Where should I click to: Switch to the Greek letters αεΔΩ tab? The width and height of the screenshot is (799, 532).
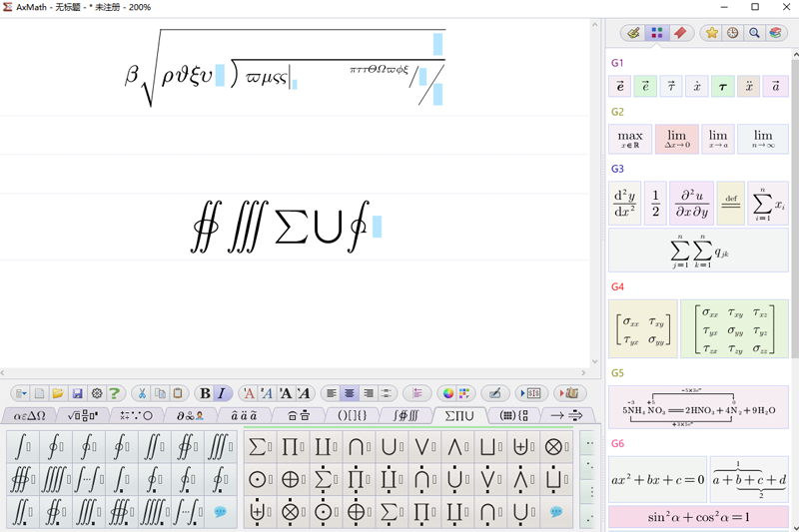[29, 415]
